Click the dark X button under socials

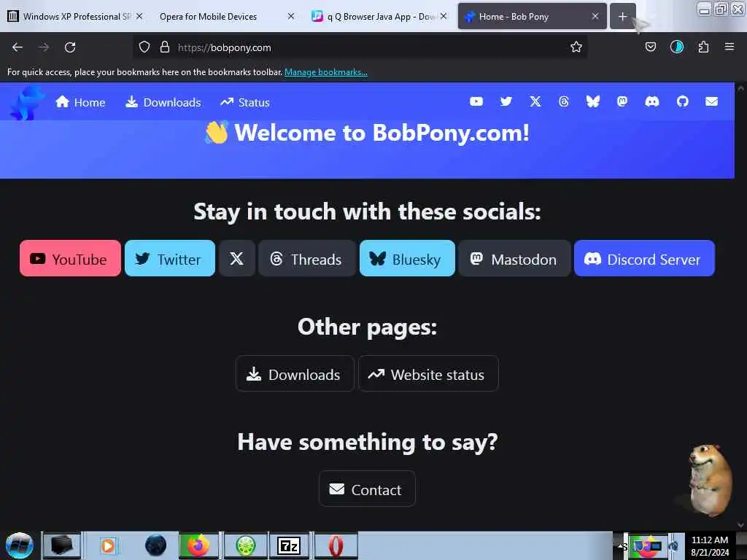[237, 259]
